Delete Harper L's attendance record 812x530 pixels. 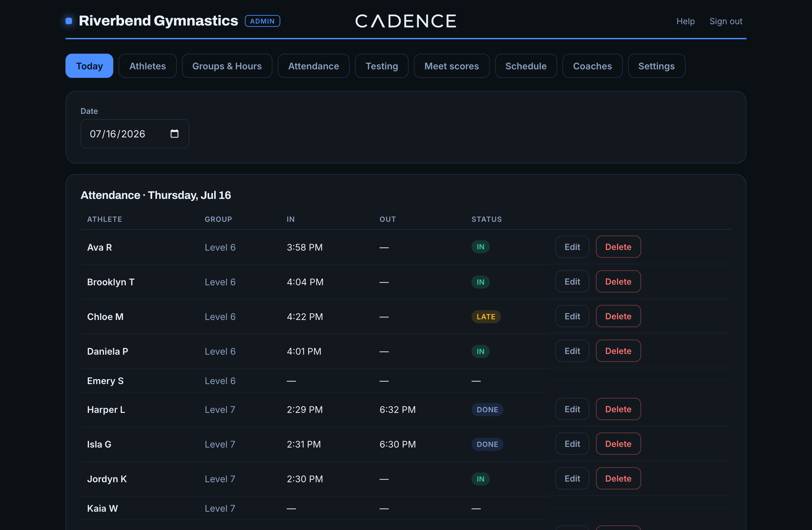tap(618, 409)
